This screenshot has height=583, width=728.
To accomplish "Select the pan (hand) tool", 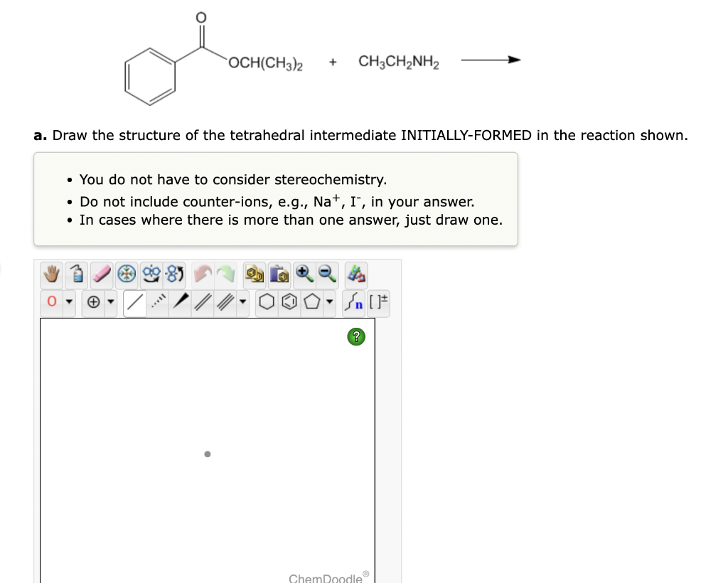I will click(x=50, y=274).
